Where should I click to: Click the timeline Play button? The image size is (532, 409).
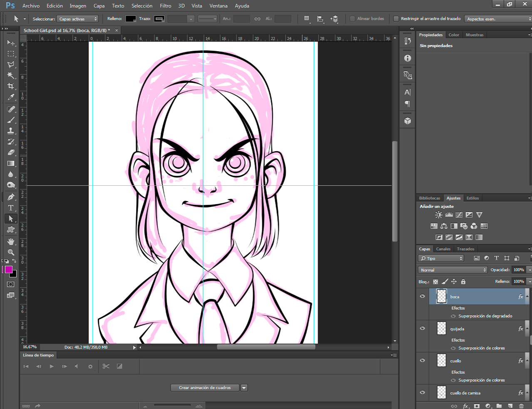[x=52, y=366]
